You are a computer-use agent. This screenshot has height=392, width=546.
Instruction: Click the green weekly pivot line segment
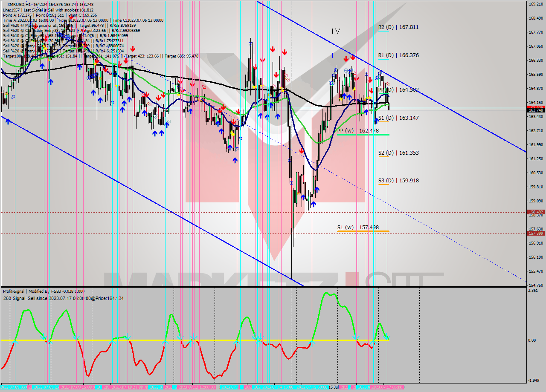[363, 134]
